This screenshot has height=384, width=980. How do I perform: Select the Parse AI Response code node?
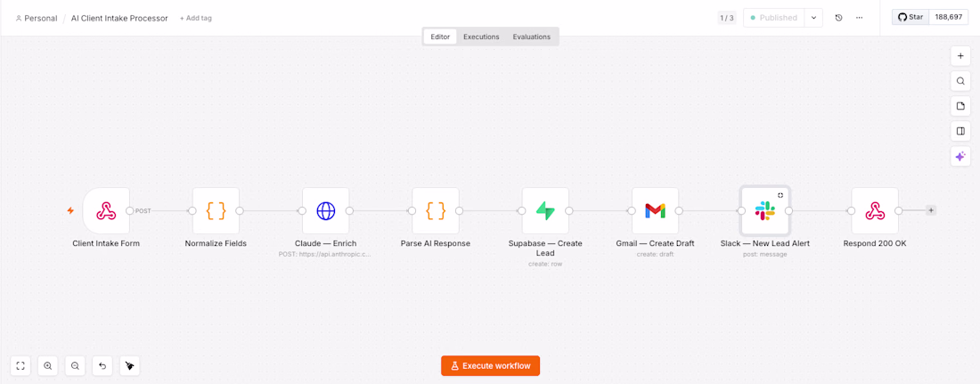tap(436, 211)
